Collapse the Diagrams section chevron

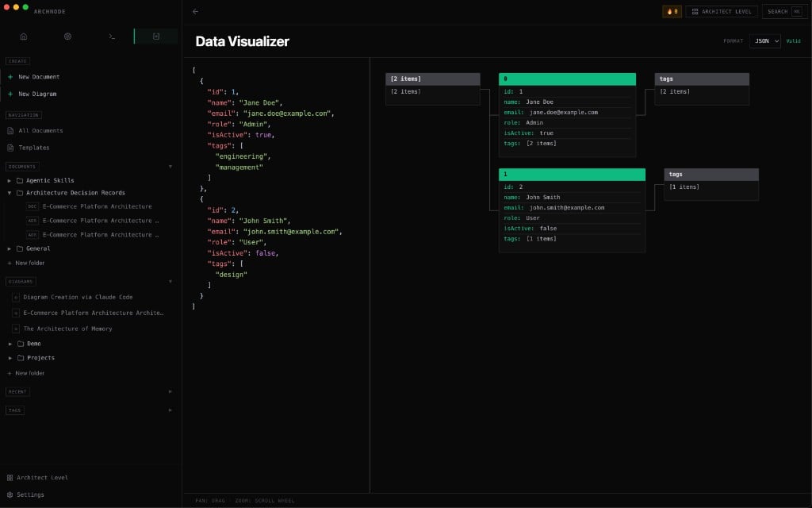point(170,282)
